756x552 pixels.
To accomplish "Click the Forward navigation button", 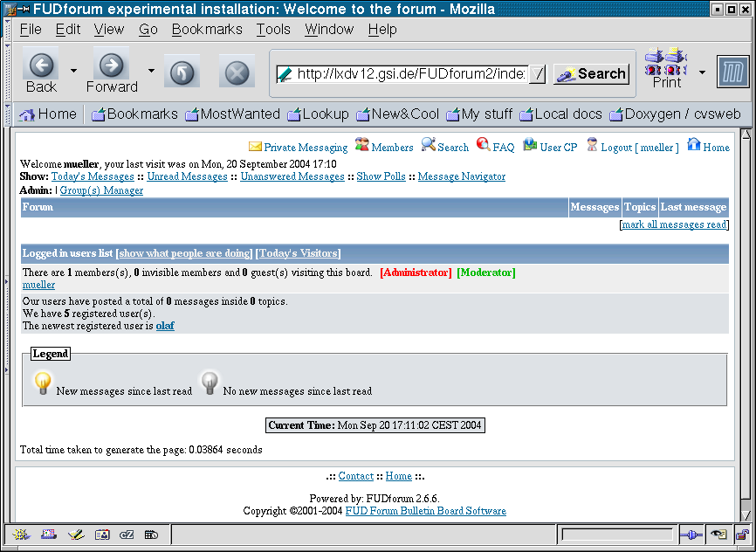I will click(112, 71).
